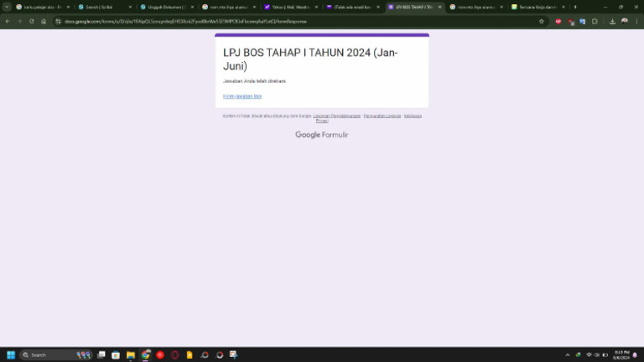This screenshot has height=362, width=644.
Task: Open the red YouTube Music taskbar icon
Action: click(x=160, y=354)
